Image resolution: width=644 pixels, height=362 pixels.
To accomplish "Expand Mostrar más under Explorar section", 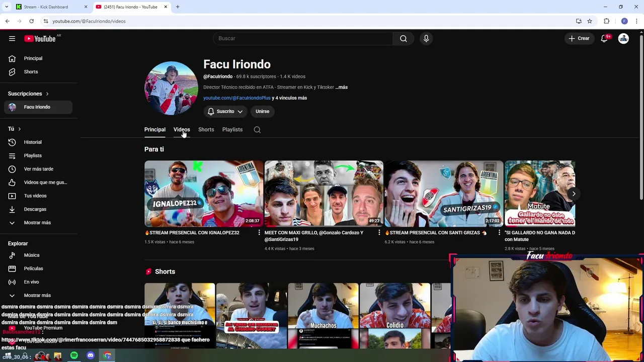I will coord(38,296).
